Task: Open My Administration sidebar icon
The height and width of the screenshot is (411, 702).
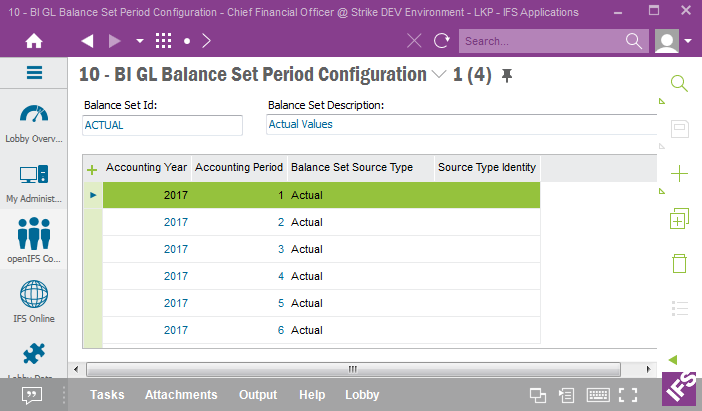Action: pyautogui.click(x=34, y=182)
